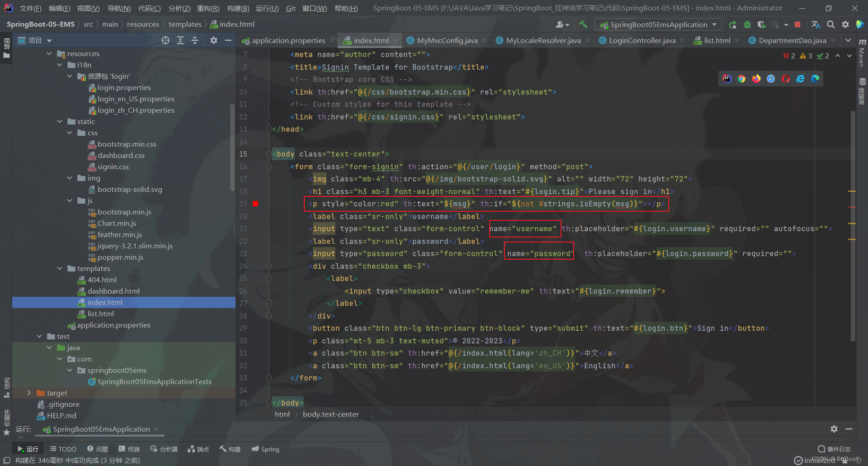Click the Build project hammer icon

(583, 24)
